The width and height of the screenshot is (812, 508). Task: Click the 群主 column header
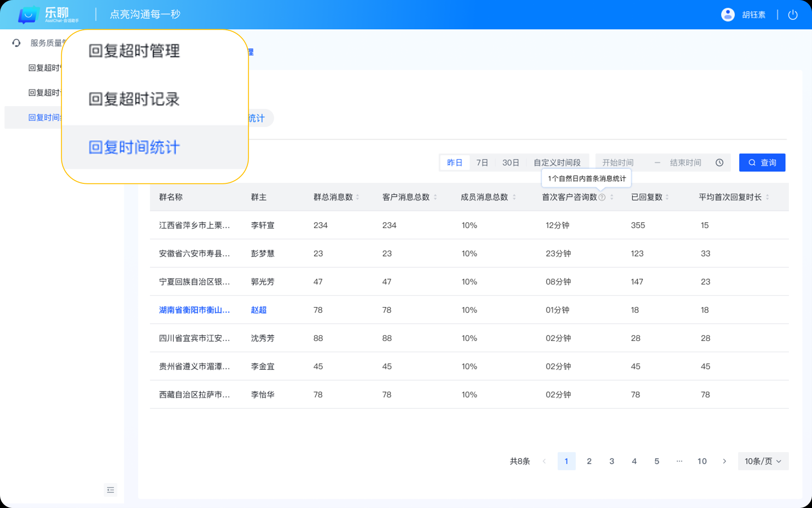tap(258, 197)
